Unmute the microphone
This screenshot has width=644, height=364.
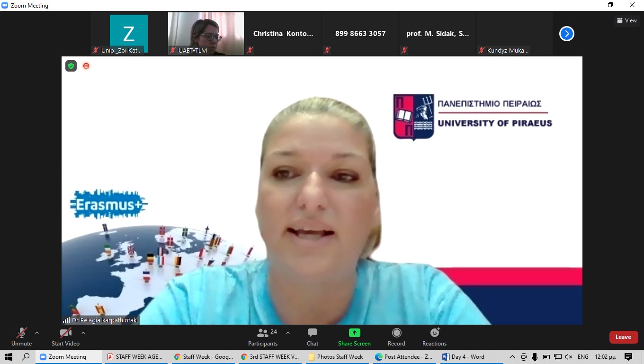coord(21,337)
